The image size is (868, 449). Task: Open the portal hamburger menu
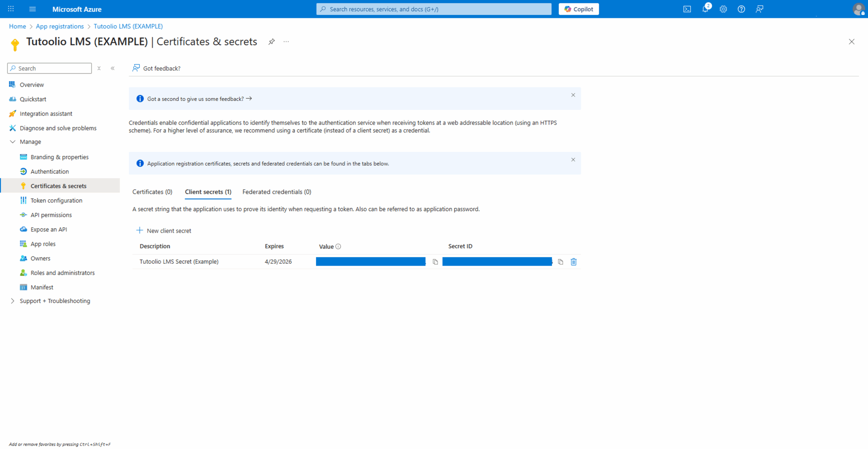33,9
